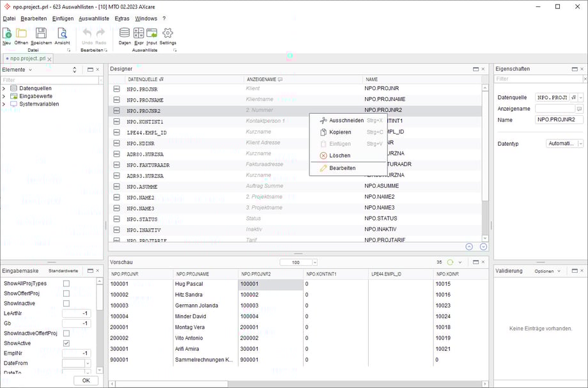Move the Designer row down with the down-circle button
The width and height of the screenshot is (588, 388).
coord(483,247)
